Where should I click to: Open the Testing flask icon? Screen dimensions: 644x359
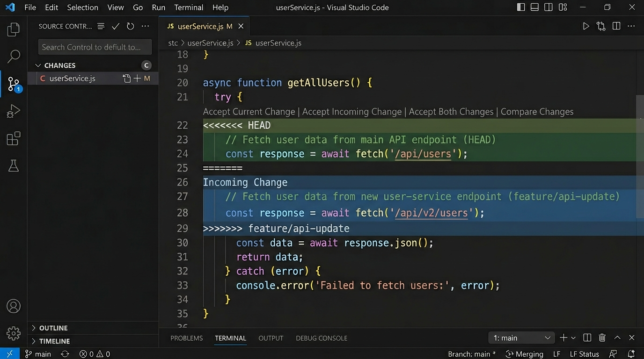coord(14,165)
